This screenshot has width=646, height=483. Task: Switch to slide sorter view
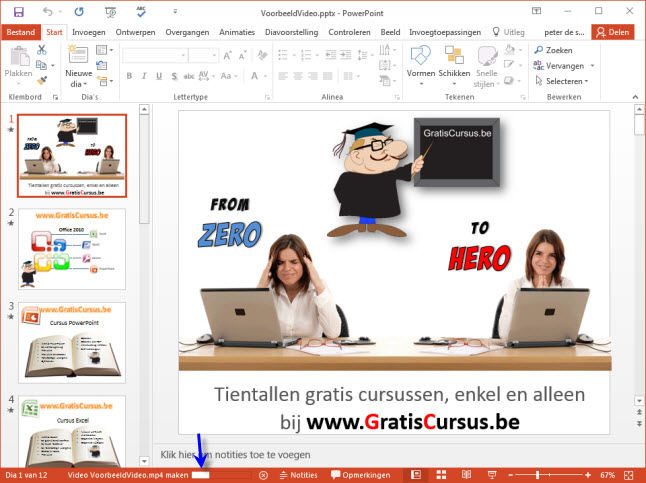pyautogui.click(x=441, y=475)
